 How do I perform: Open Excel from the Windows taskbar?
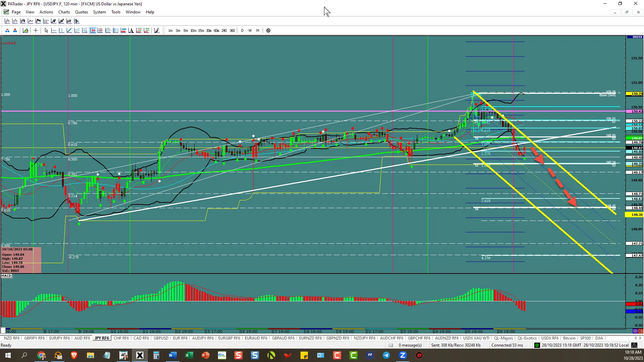189,355
